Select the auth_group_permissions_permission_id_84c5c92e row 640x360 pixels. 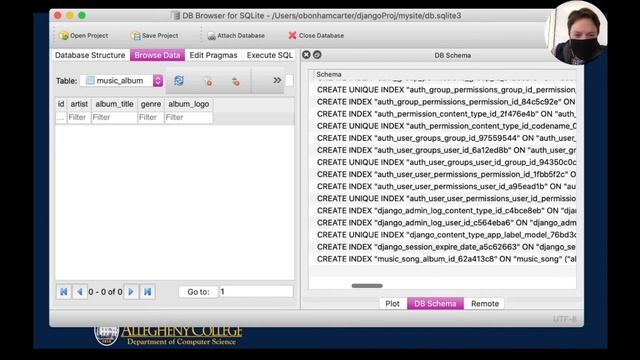442,102
